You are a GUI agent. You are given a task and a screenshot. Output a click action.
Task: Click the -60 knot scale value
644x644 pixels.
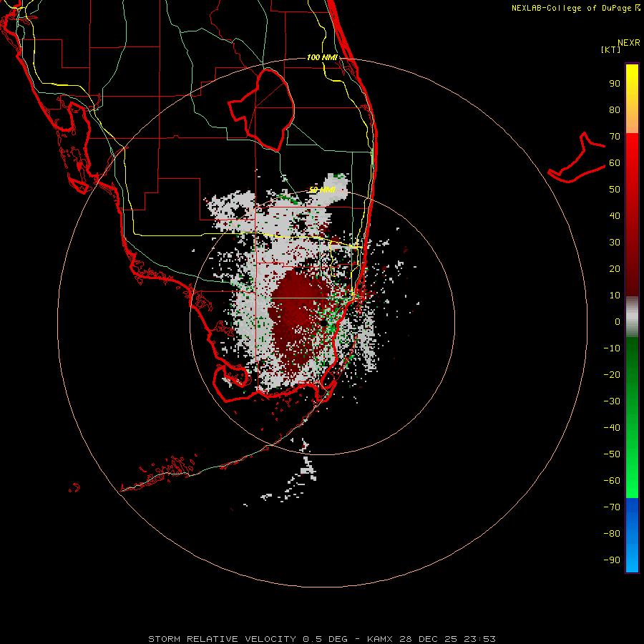click(x=612, y=481)
